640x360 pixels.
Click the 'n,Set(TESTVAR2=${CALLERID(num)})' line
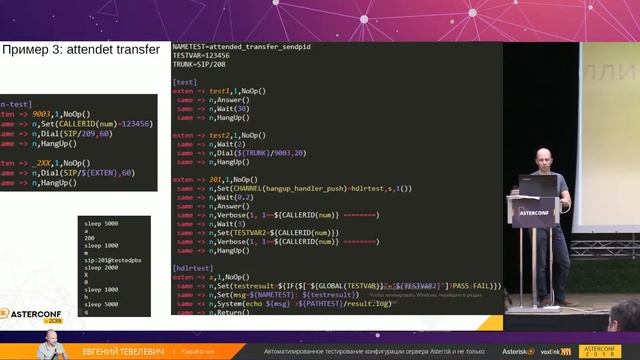coord(258,233)
